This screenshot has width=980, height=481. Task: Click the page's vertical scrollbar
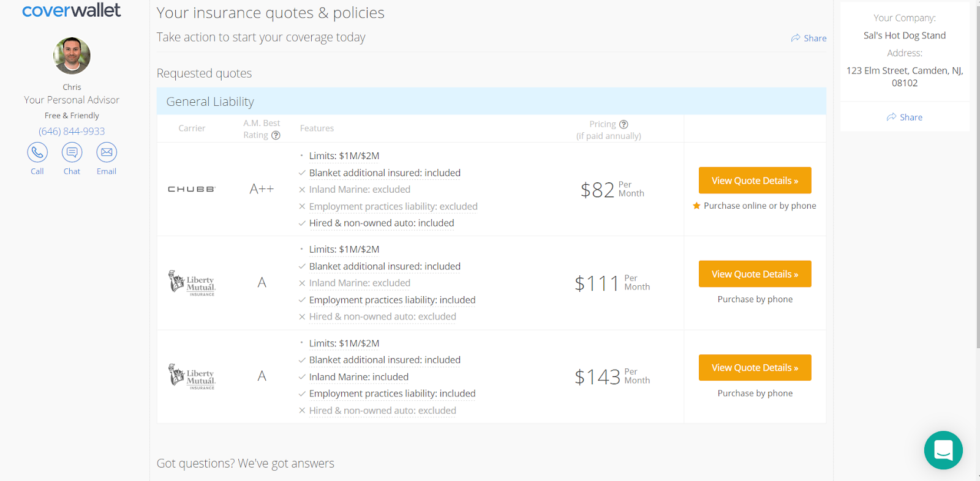click(x=977, y=184)
